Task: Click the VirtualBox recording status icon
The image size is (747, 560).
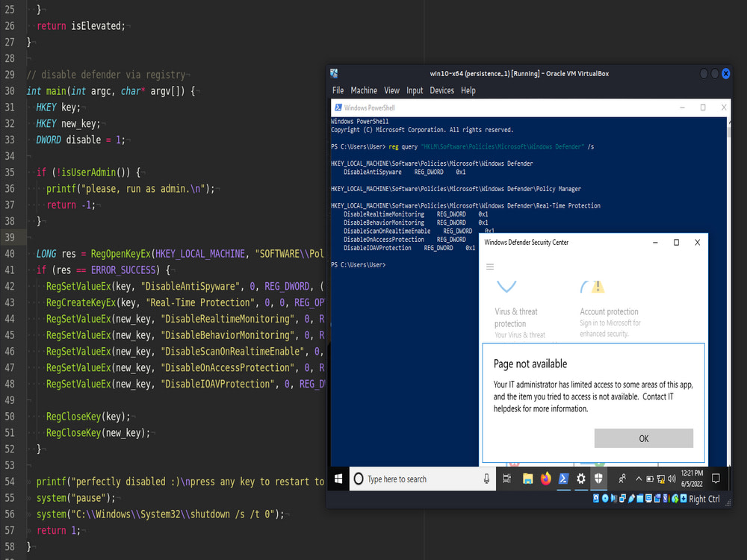Action: pos(657,499)
